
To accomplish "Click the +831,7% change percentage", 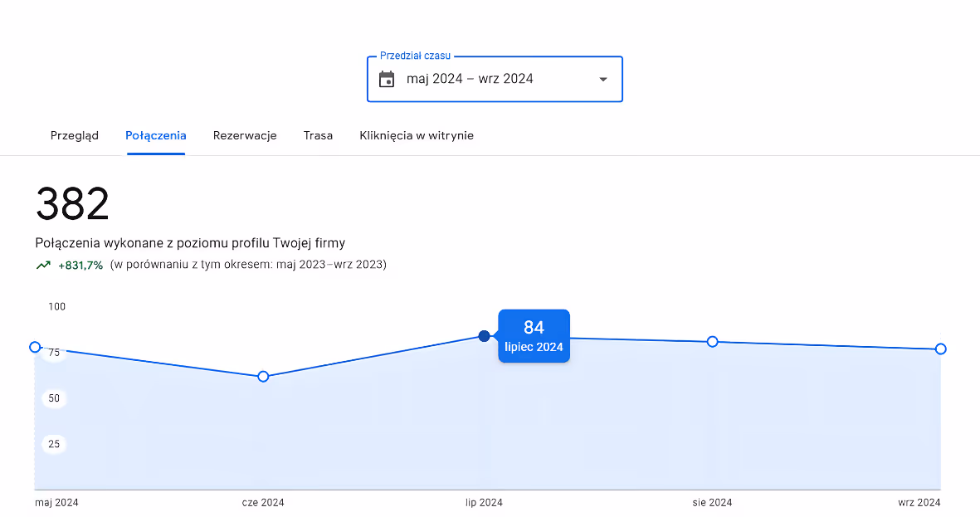I will [x=80, y=265].
